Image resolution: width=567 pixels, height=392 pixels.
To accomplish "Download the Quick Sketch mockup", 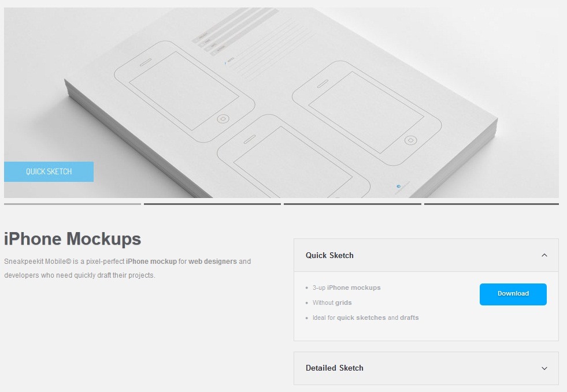I will (513, 294).
